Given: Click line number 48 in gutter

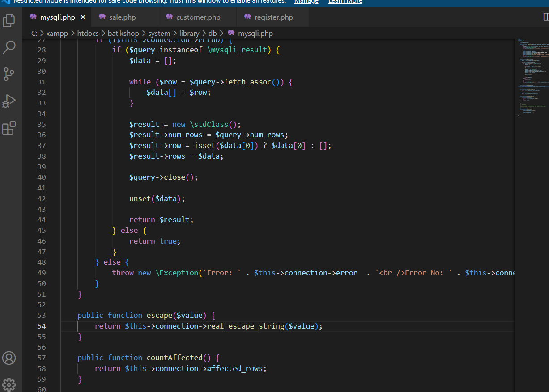Looking at the screenshot, I should 41,262.
